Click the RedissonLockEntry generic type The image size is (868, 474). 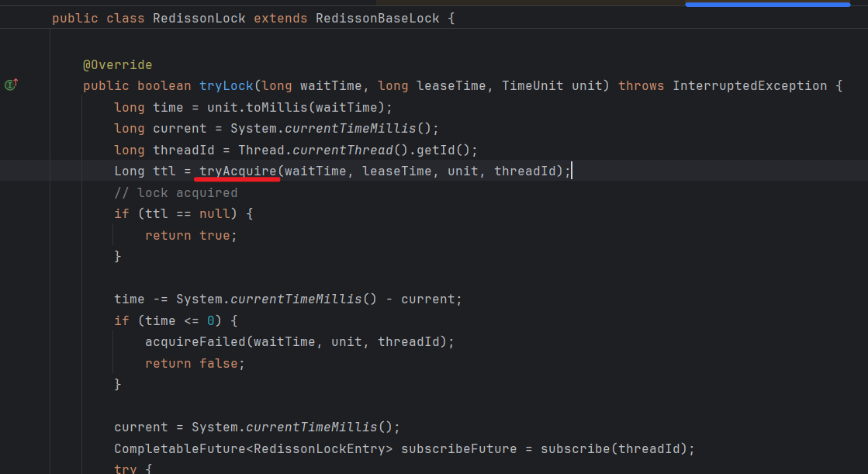coord(320,448)
